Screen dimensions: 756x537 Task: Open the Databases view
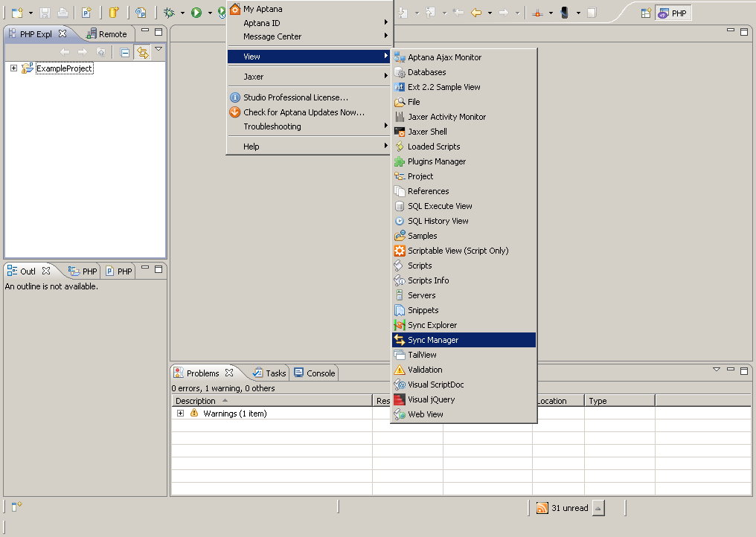coord(464,72)
